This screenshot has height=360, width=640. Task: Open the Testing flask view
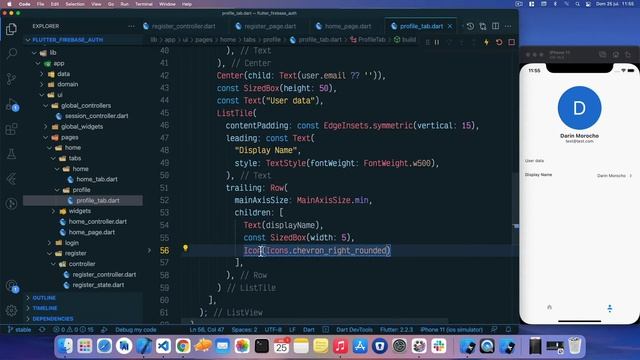[11, 154]
